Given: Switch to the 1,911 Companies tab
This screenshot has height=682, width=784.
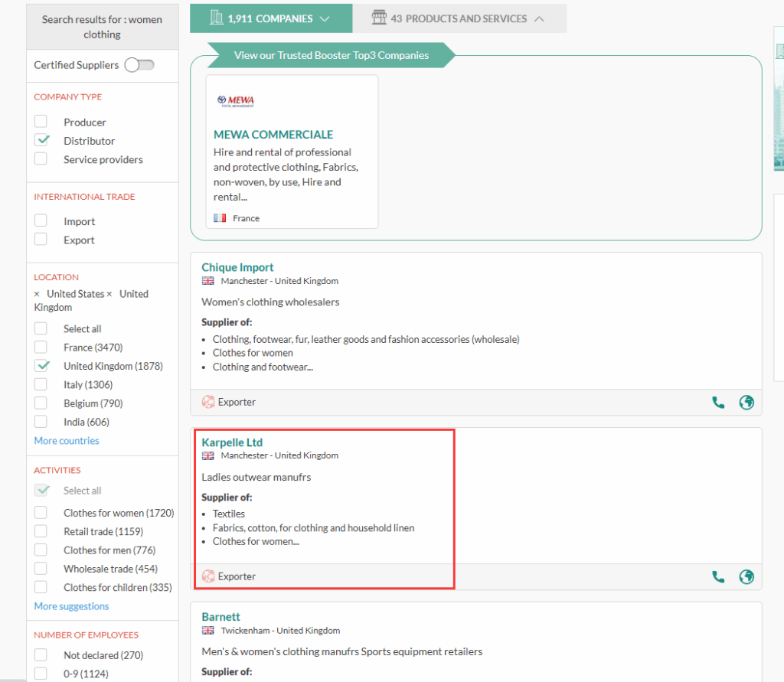Looking at the screenshot, I should (271, 18).
